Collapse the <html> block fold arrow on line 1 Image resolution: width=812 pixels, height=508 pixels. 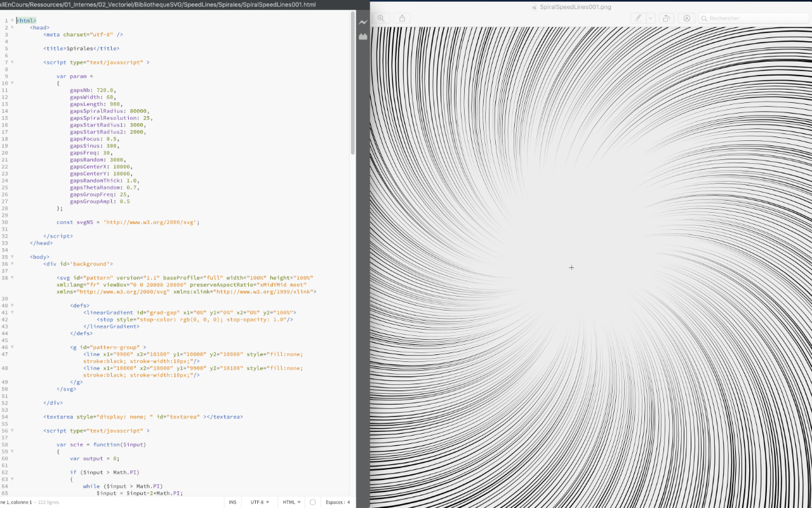[x=12, y=20]
